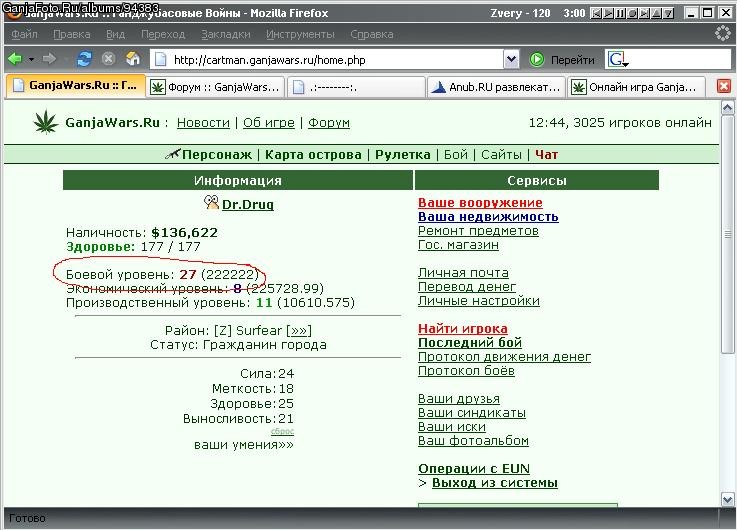Click the GanjaWars cannabis leaf logo
737x530 pixels.
[46, 122]
